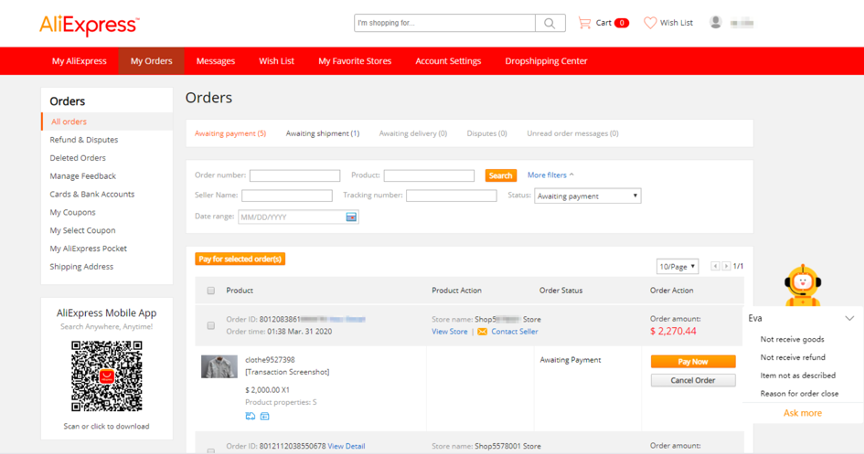Click the orange Search button

tap(500, 175)
